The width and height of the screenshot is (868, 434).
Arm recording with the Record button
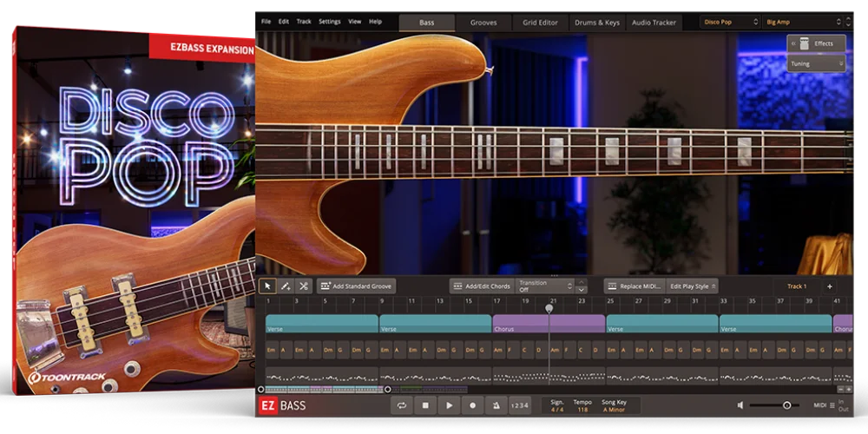472,405
